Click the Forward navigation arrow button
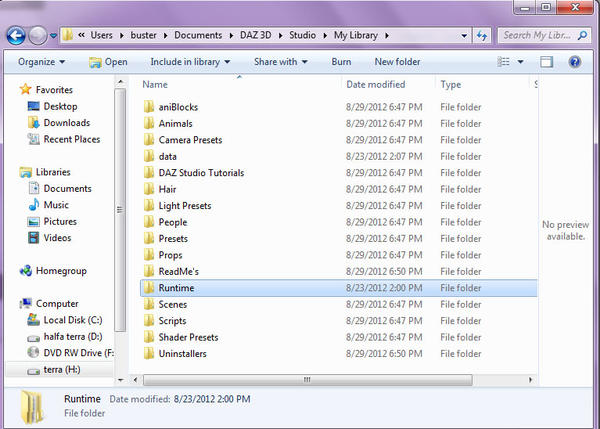Viewport: 600px width, 429px height. pos(38,36)
